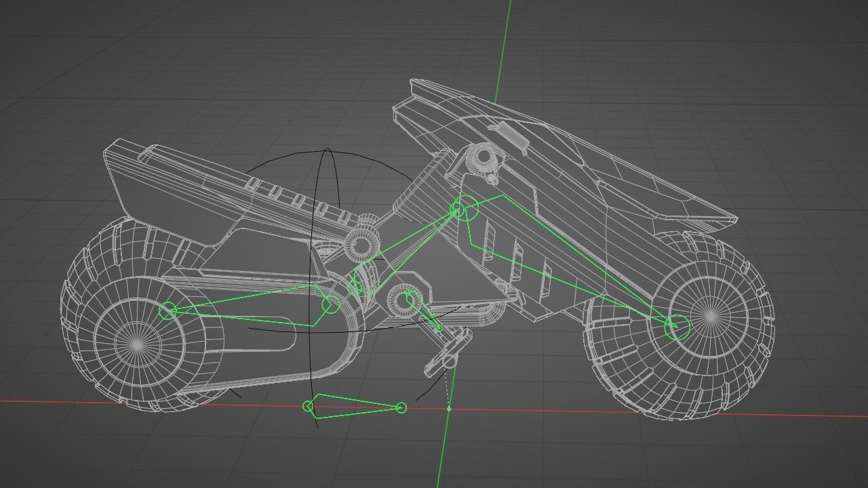Image resolution: width=868 pixels, height=488 pixels.
Task: Select the green circle at the swingarm pivot
Action: (x=330, y=304)
